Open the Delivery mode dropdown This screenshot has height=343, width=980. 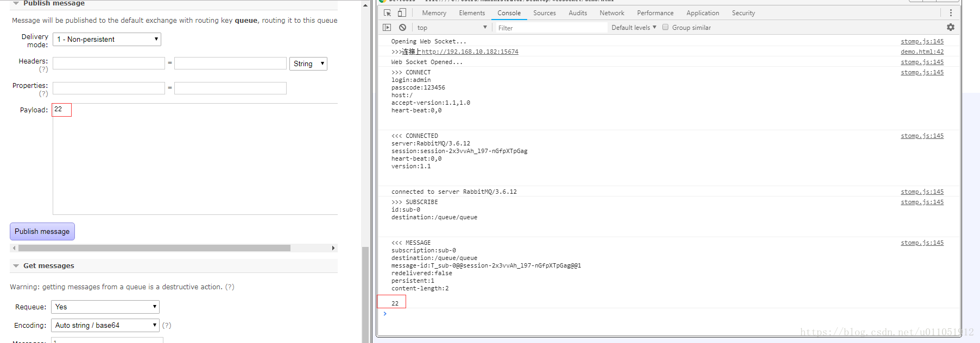[107, 39]
